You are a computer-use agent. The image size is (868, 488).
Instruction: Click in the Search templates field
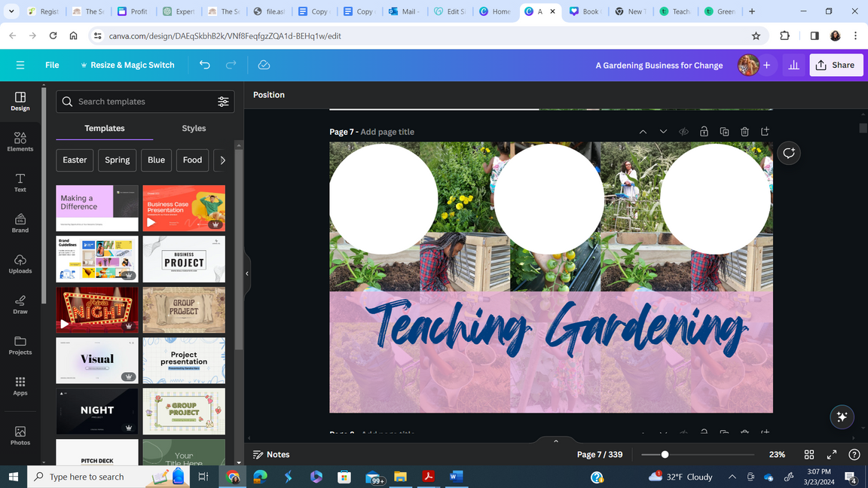tap(145, 101)
